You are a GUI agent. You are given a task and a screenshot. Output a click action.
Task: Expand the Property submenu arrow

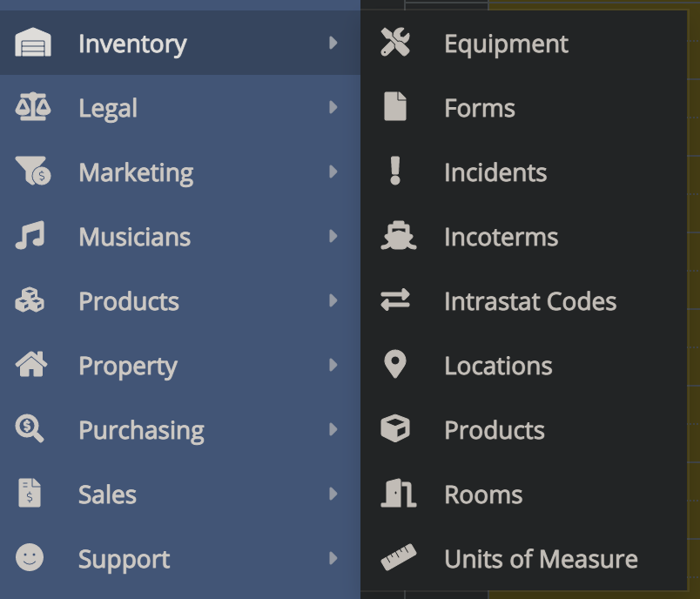pos(333,366)
